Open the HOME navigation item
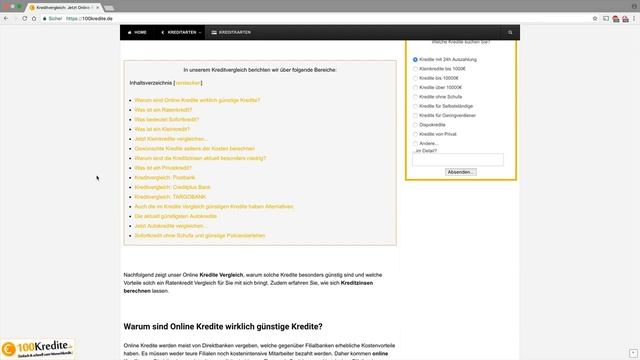Image resolution: width=640 pixels, height=360 pixels. 137,32
